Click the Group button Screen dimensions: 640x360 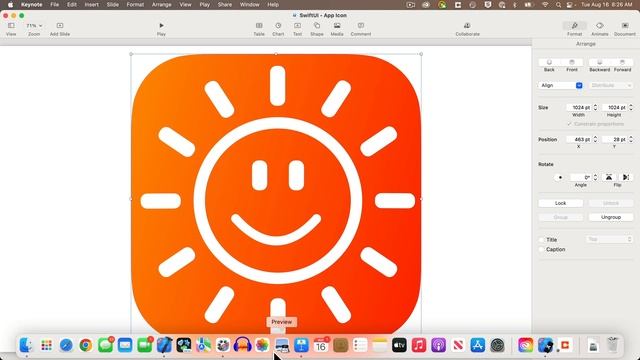[560, 217]
